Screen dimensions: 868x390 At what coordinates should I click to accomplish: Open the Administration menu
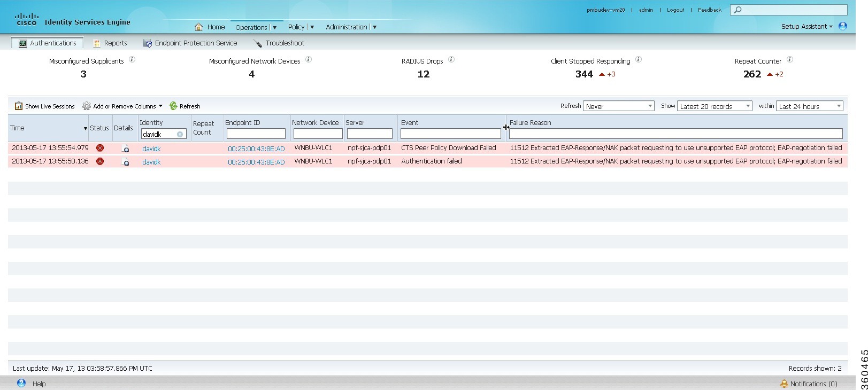(347, 27)
